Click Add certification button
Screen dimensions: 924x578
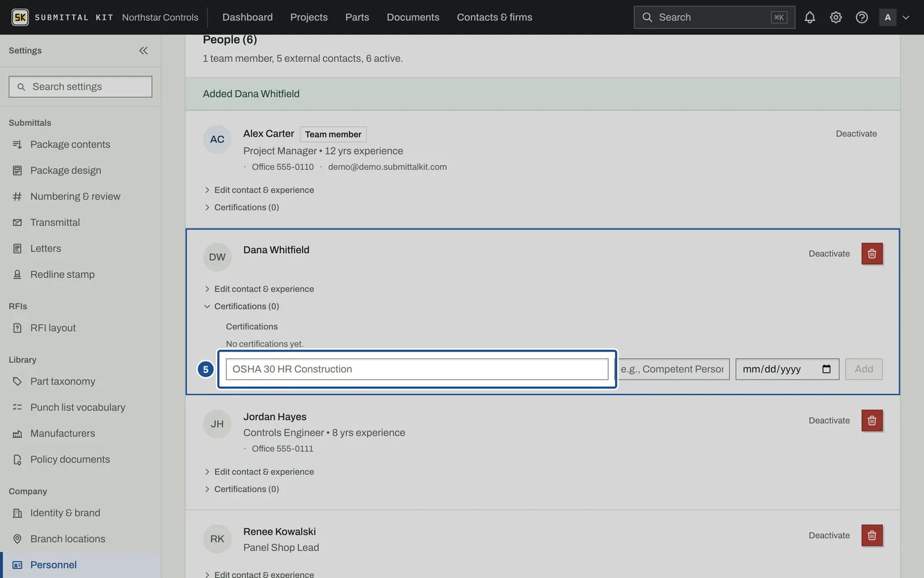[864, 369]
